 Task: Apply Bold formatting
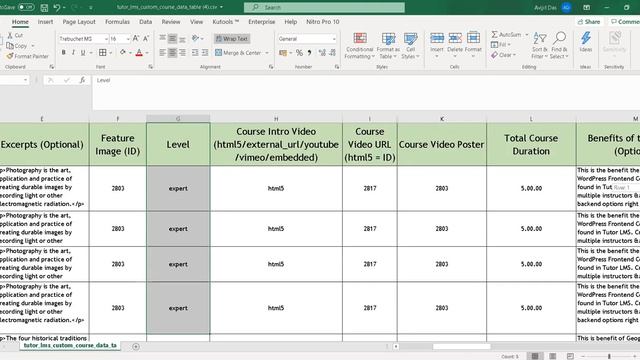[x=63, y=53]
